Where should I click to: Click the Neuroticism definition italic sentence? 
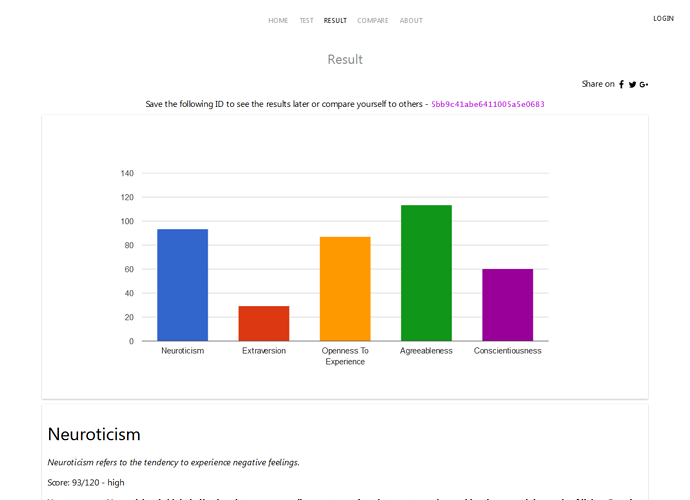tap(173, 463)
